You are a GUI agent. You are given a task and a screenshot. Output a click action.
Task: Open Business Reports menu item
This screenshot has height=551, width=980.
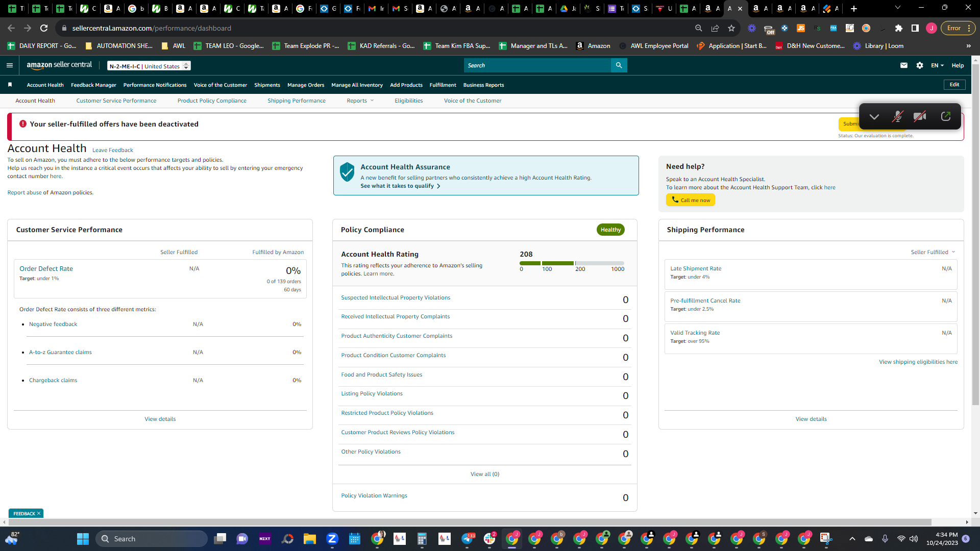point(483,85)
